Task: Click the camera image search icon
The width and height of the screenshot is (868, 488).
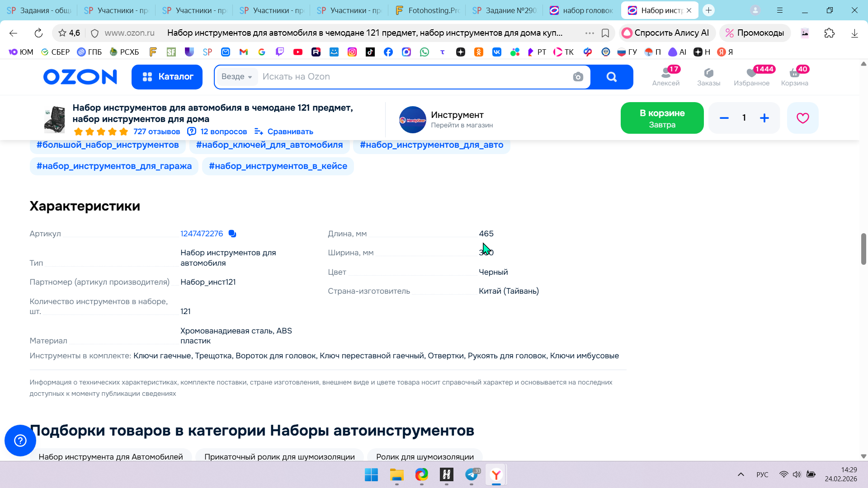Action: point(578,77)
